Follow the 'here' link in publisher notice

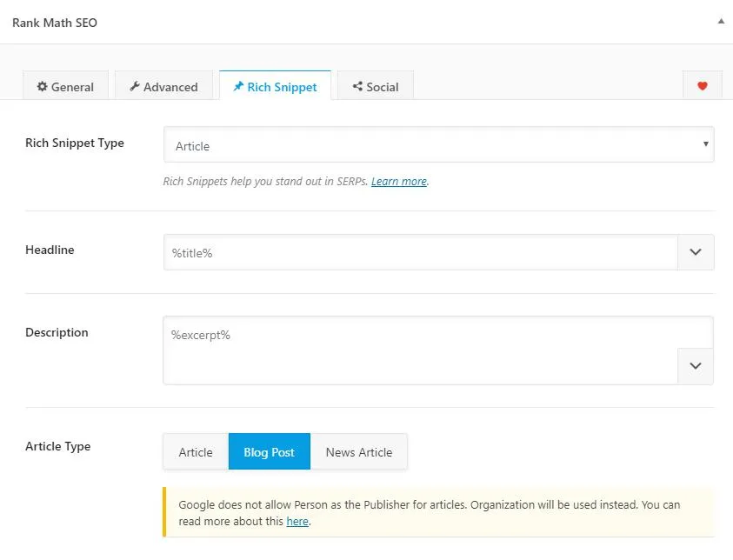(x=297, y=522)
